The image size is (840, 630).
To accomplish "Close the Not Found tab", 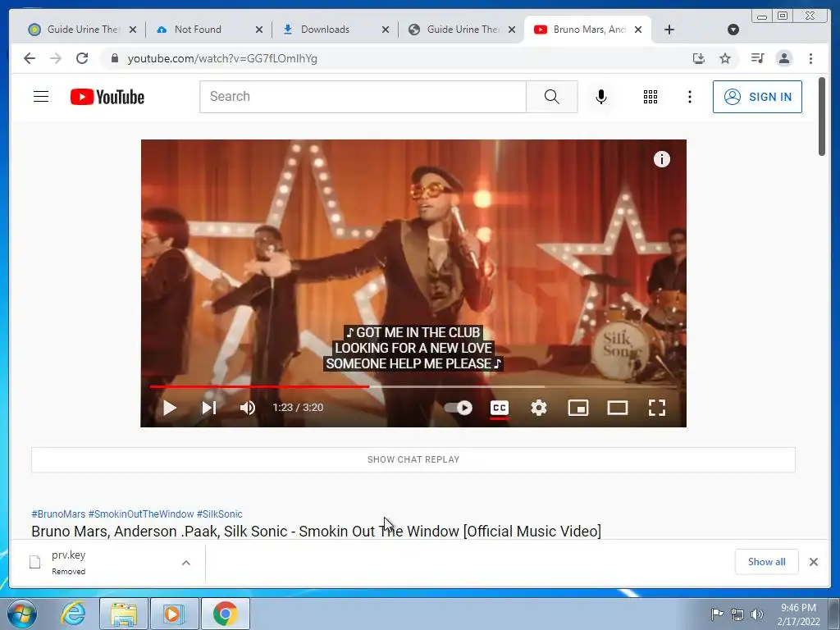I will 258,30.
